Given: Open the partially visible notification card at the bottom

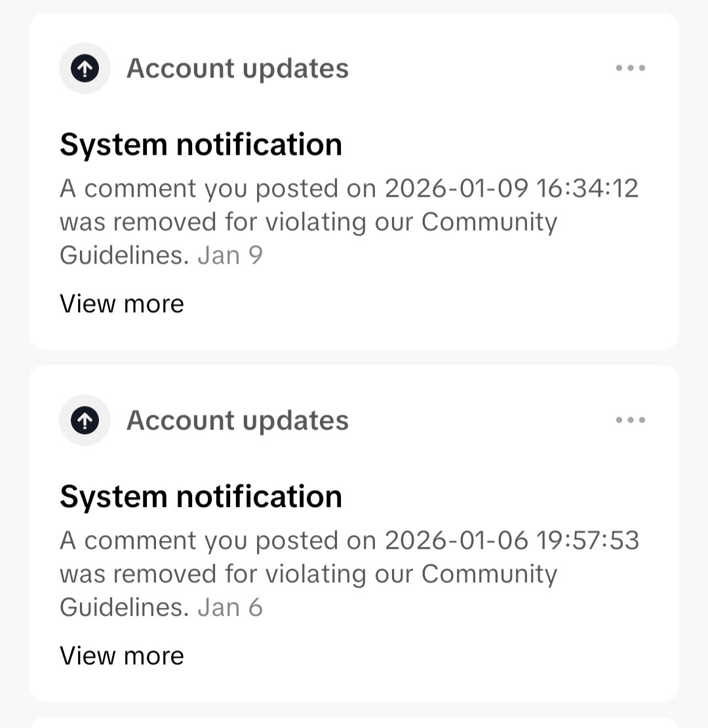Looking at the screenshot, I should (x=354, y=723).
